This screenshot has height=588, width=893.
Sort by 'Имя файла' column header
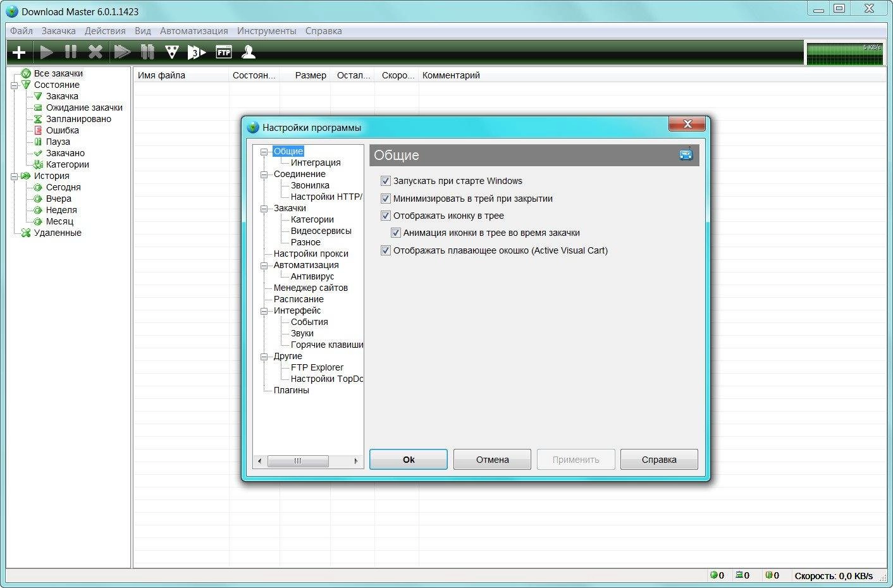click(182, 75)
